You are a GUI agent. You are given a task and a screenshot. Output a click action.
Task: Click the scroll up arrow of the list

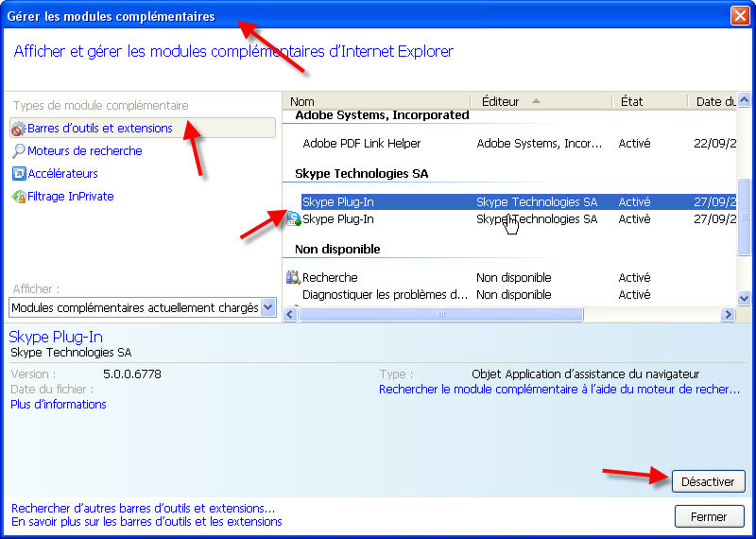click(744, 100)
